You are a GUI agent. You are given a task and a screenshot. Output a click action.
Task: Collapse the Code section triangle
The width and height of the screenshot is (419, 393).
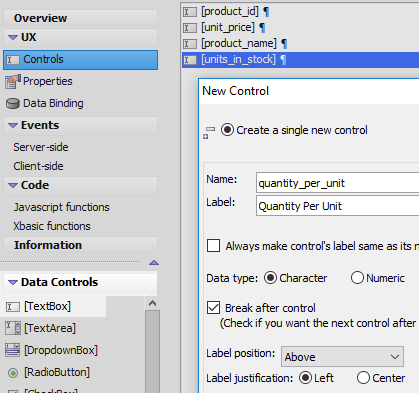[x=13, y=185]
